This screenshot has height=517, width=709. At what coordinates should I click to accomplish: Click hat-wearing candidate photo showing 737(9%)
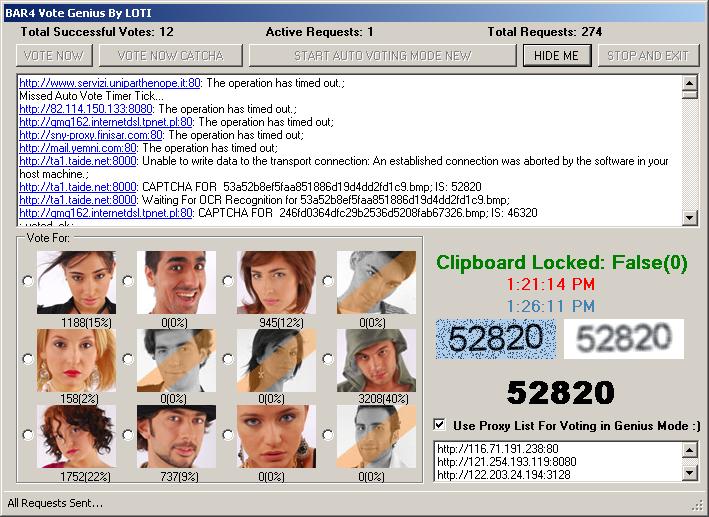(176, 436)
